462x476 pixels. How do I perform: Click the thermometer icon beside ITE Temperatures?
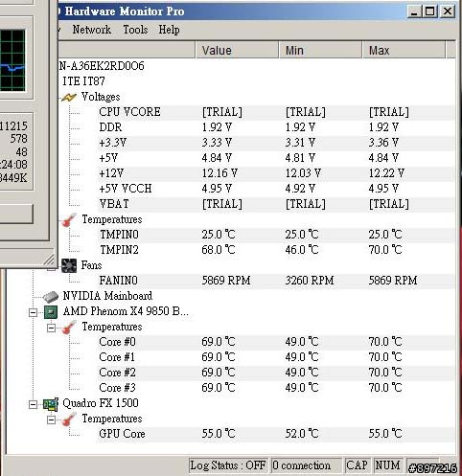pos(69,219)
